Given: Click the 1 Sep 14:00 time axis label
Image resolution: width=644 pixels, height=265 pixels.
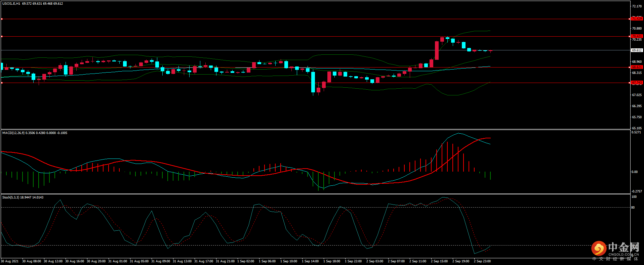Looking at the screenshot, I should click(x=310, y=261).
